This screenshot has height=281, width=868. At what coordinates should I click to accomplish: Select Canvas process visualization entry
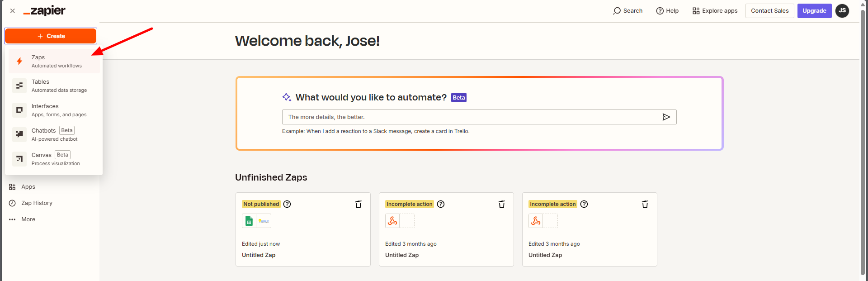(54, 159)
